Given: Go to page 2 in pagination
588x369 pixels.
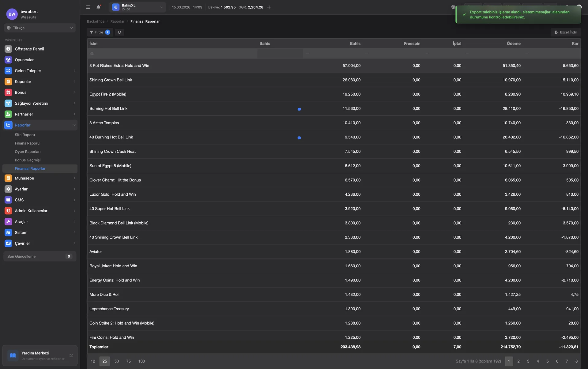Looking at the screenshot, I should [x=518, y=361].
